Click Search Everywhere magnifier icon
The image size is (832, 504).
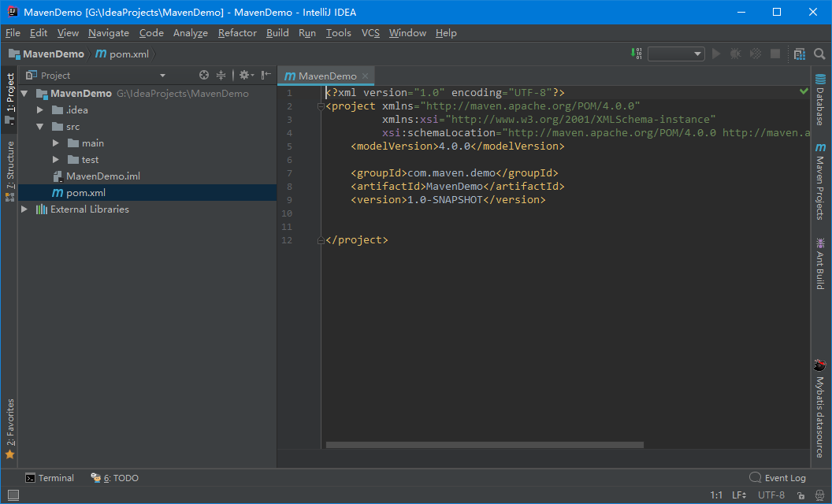[819, 54]
